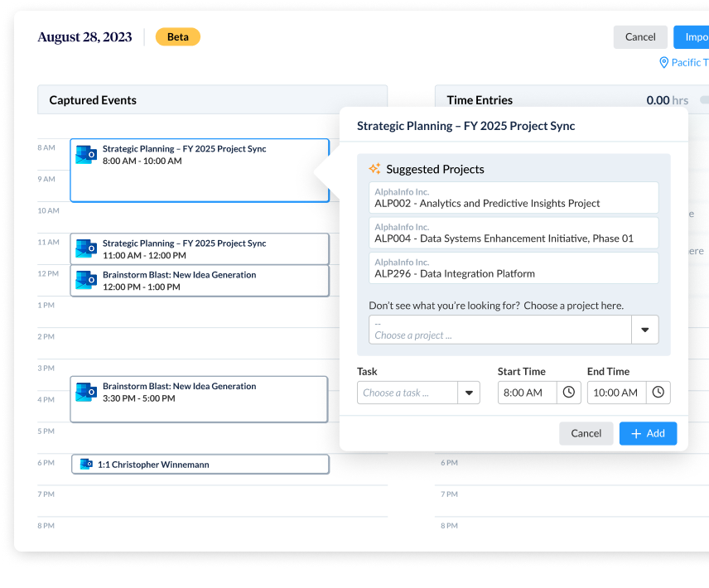Click the Outlook icon on the 12 PM Brainstorm Blast event
Viewport: 709px width, 588px height.
pos(86,281)
